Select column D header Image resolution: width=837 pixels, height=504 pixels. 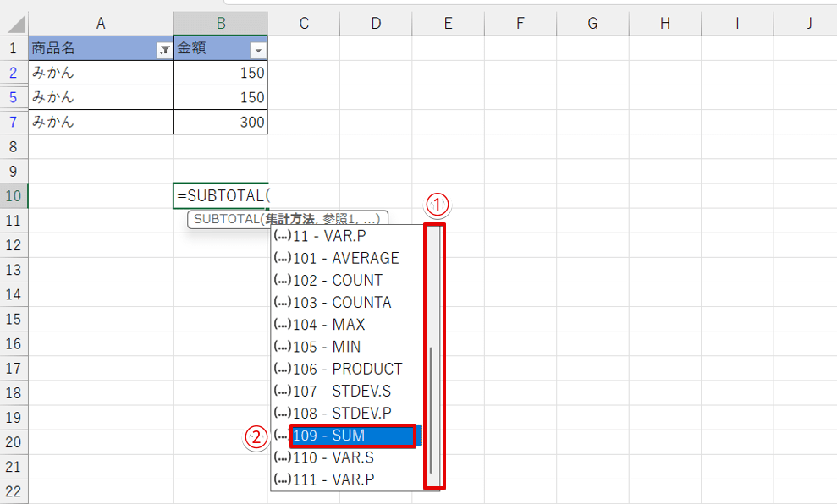point(376,24)
